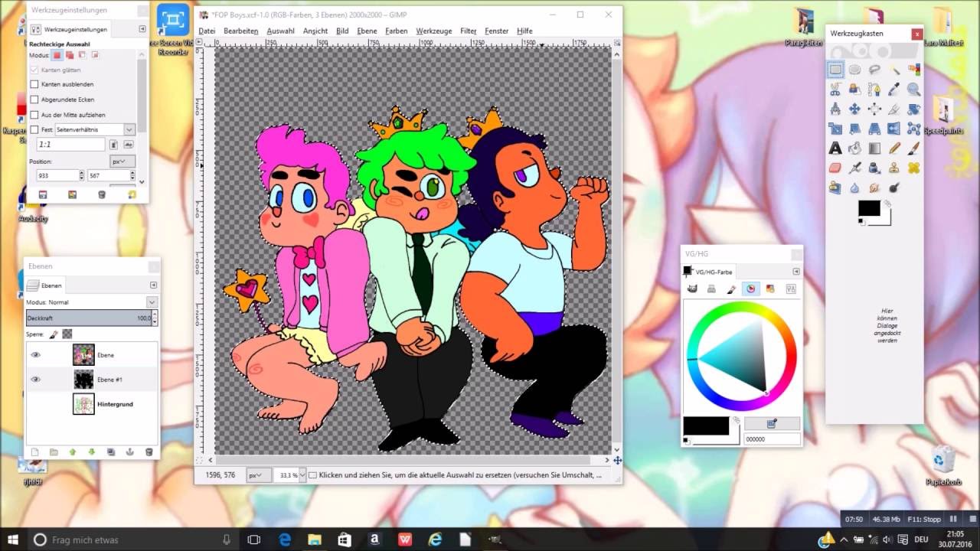This screenshot has width=980, height=551.
Task: Hide the Ebene #1 layer
Action: pyautogui.click(x=35, y=380)
